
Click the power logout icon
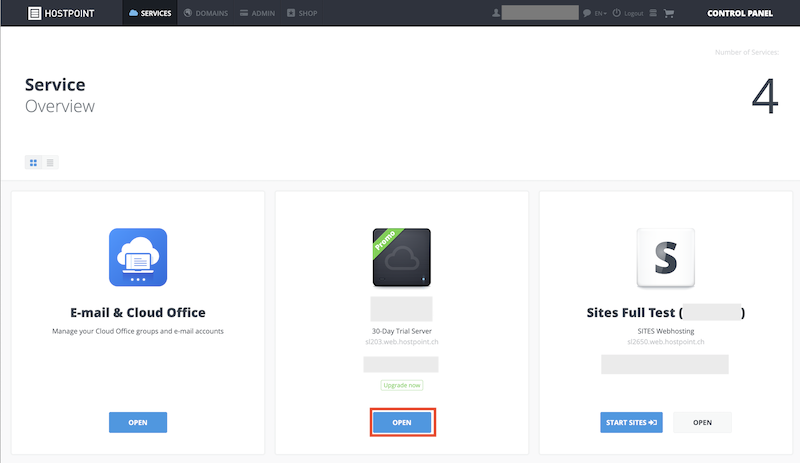[616, 13]
